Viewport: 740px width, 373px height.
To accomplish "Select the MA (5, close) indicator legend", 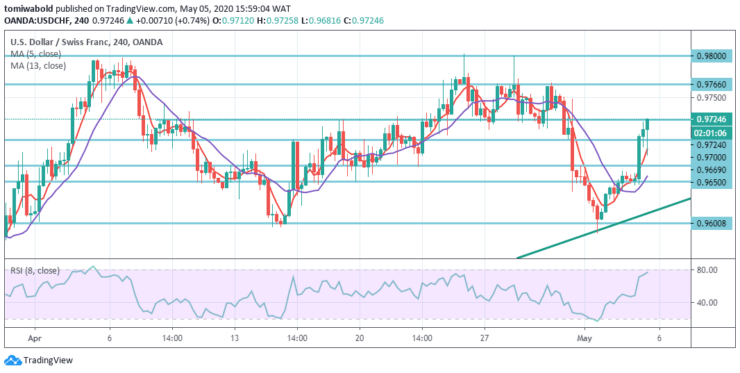I will coord(36,54).
